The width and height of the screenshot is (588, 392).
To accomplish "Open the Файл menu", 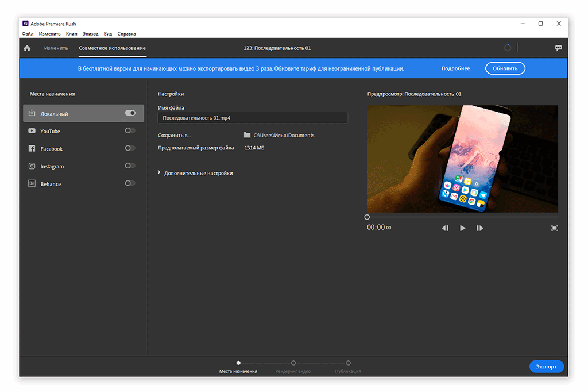I will click(28, 34).
